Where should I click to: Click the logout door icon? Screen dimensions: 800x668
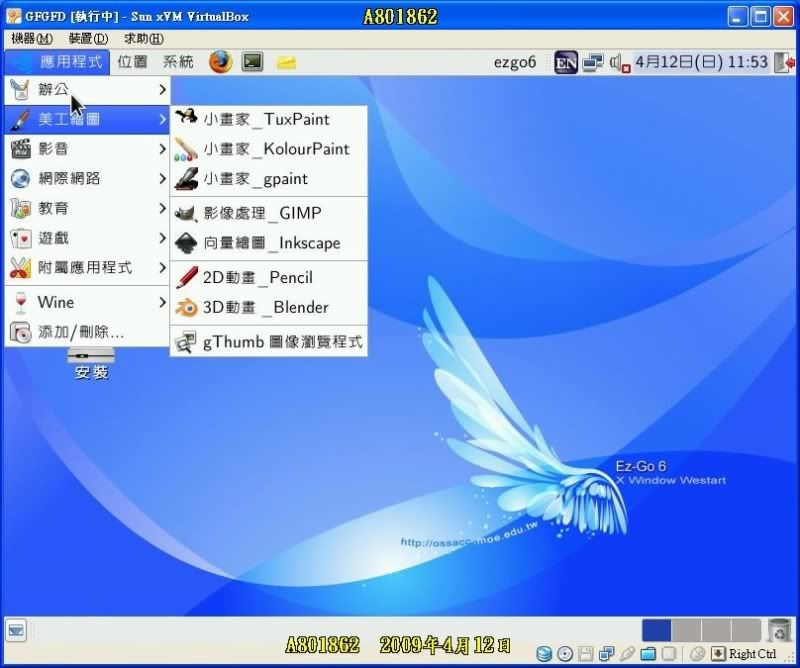pos(784,63)
